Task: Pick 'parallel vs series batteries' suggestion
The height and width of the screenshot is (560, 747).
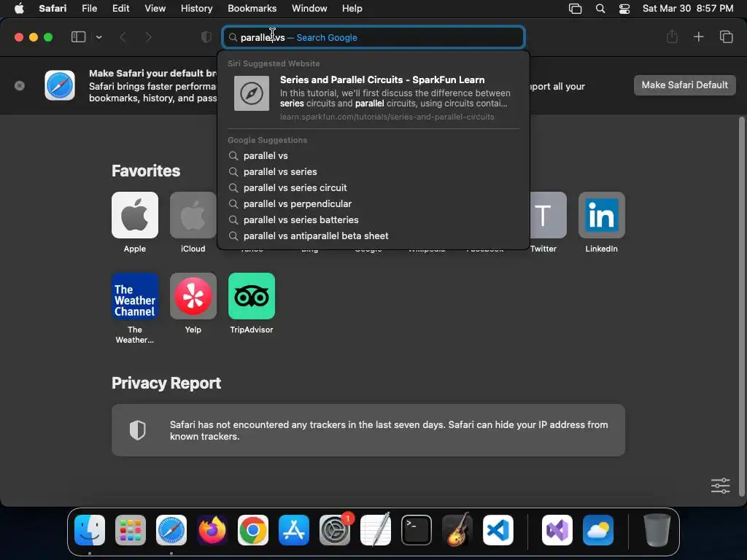Action: pyautogui.click(x=373, y=220)
